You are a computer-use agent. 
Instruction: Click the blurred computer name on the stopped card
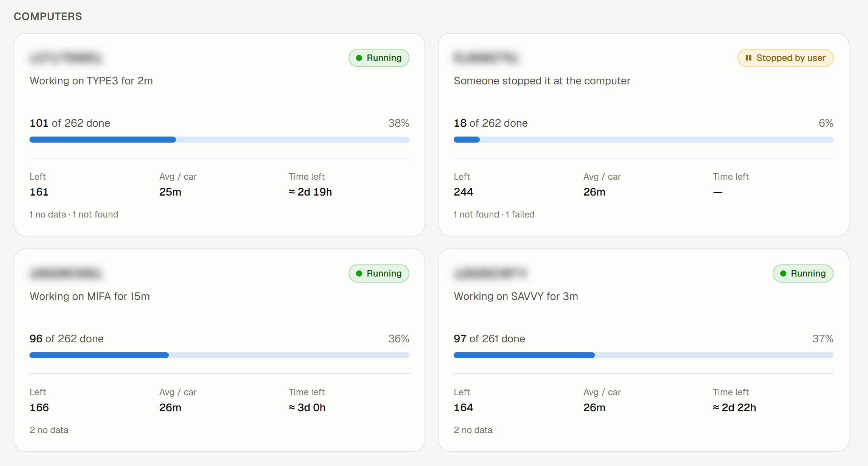(486, 58)
